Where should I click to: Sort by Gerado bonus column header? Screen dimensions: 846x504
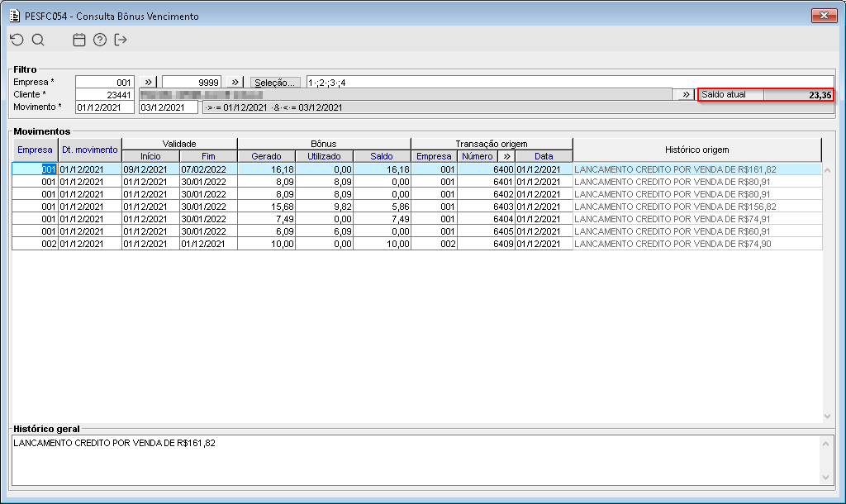click(x=267, y=156)
